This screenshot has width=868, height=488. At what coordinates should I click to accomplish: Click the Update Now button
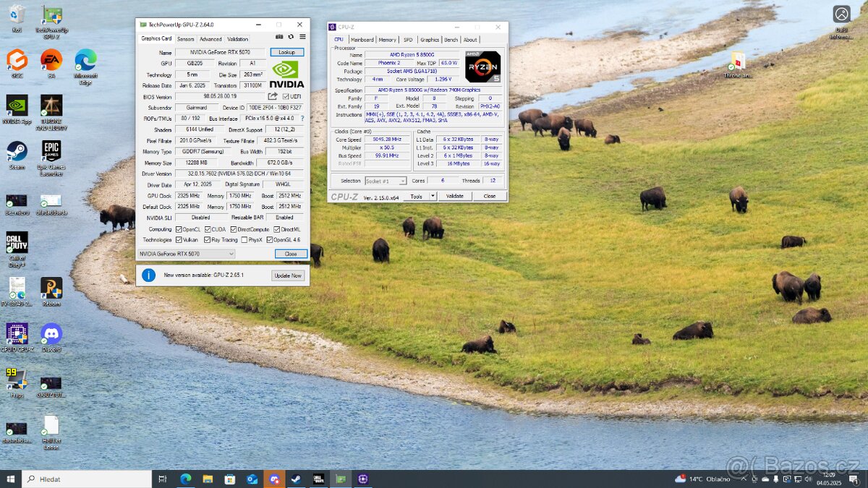(288, 275)
